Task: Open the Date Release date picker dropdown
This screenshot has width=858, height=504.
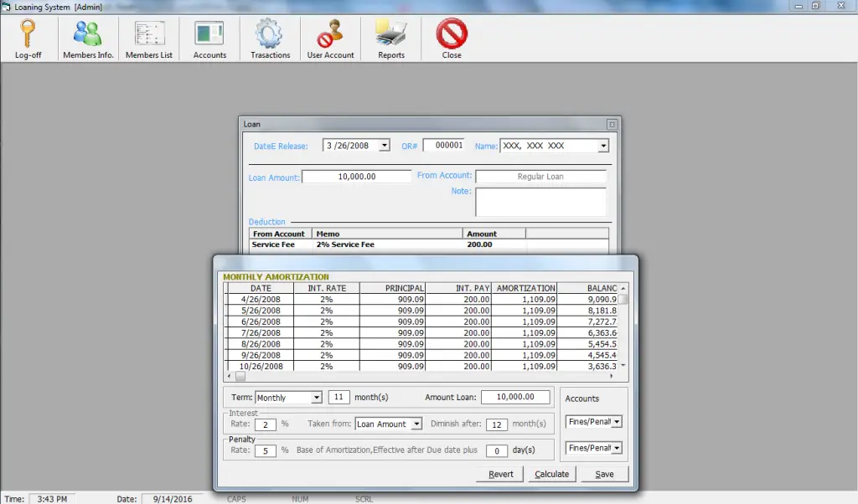Action: (x=385, y=144)
